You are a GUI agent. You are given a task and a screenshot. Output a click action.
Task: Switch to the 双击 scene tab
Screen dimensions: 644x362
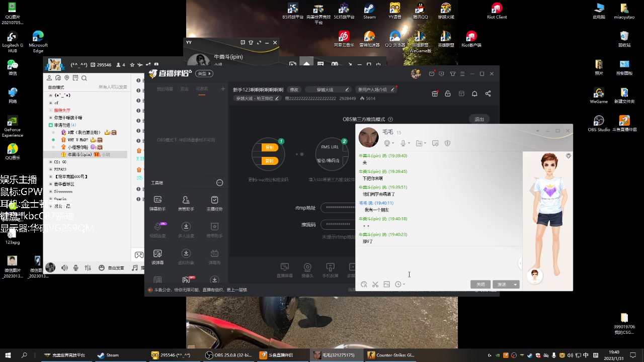point(184,89)
